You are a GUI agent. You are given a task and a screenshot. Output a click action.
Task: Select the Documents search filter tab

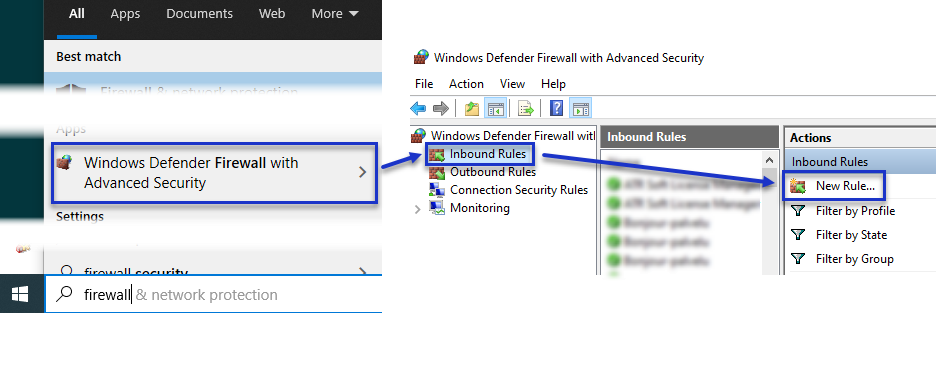click(199, 13)
